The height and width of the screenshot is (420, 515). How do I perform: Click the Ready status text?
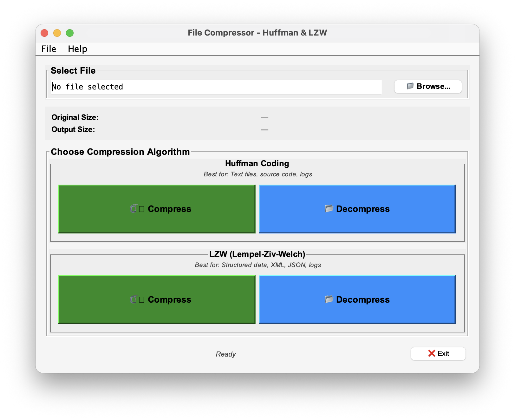pyautogui.click(x=225, y=354)
